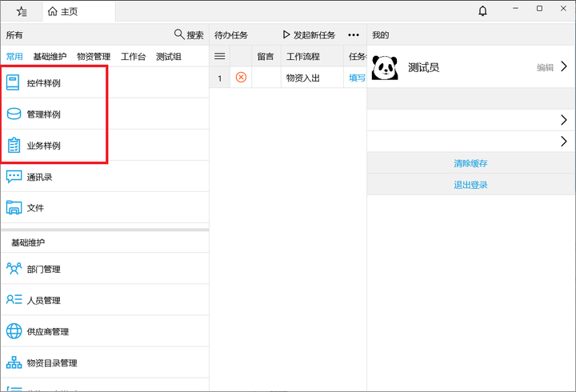576x392 pixels.
Task: Click the 部门管理 people icon
Action: [14, 270]
